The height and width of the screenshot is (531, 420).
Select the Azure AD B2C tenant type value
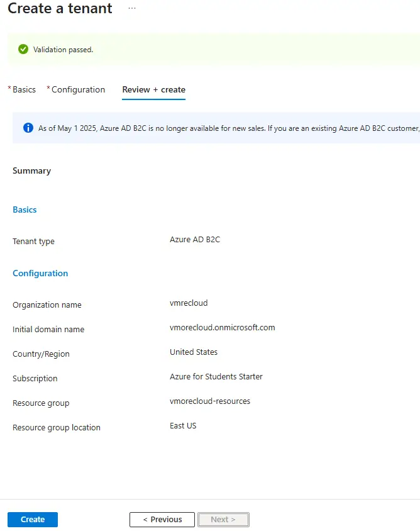pyautogui.click(x=195, y=240)
